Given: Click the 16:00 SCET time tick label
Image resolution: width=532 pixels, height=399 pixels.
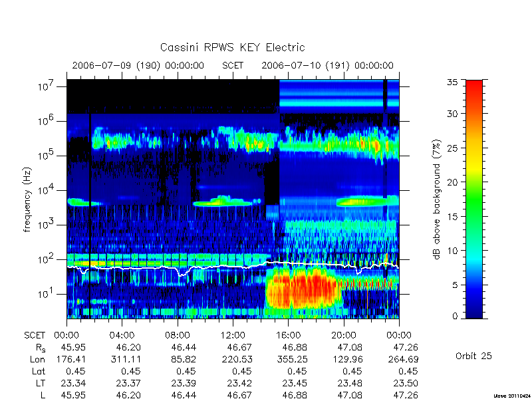Looking at the screenshot, I should tap(288, 336).
